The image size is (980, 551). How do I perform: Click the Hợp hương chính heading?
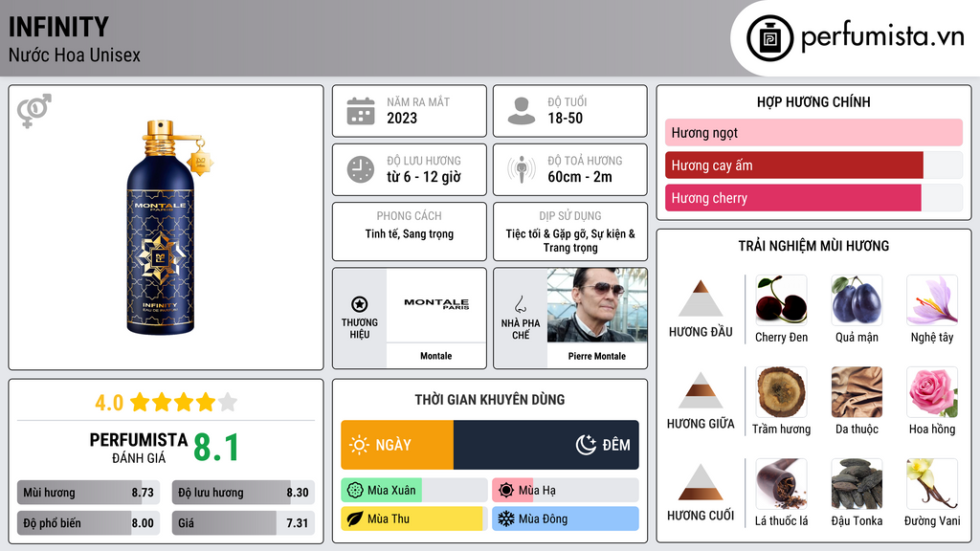coord(813,101)
